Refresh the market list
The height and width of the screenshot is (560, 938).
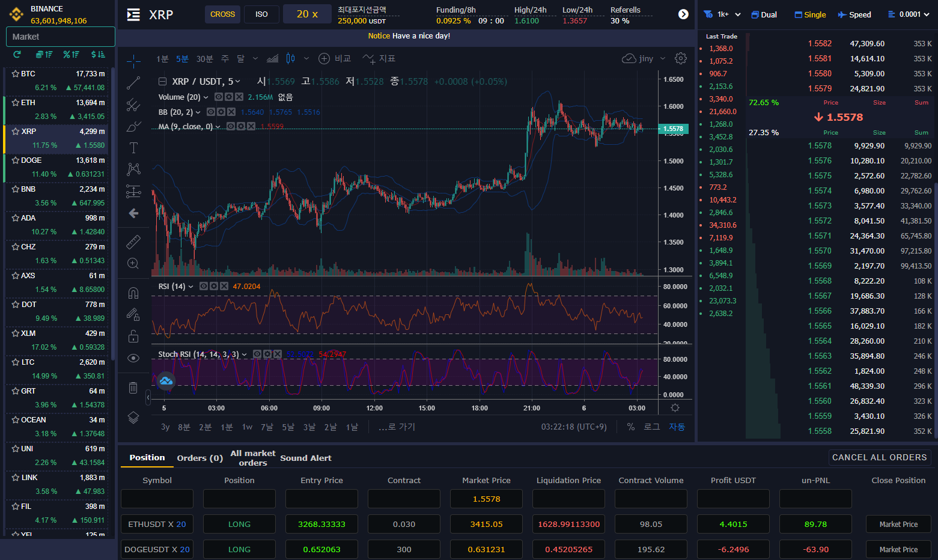pyautogui.click(x=17, y=55)
